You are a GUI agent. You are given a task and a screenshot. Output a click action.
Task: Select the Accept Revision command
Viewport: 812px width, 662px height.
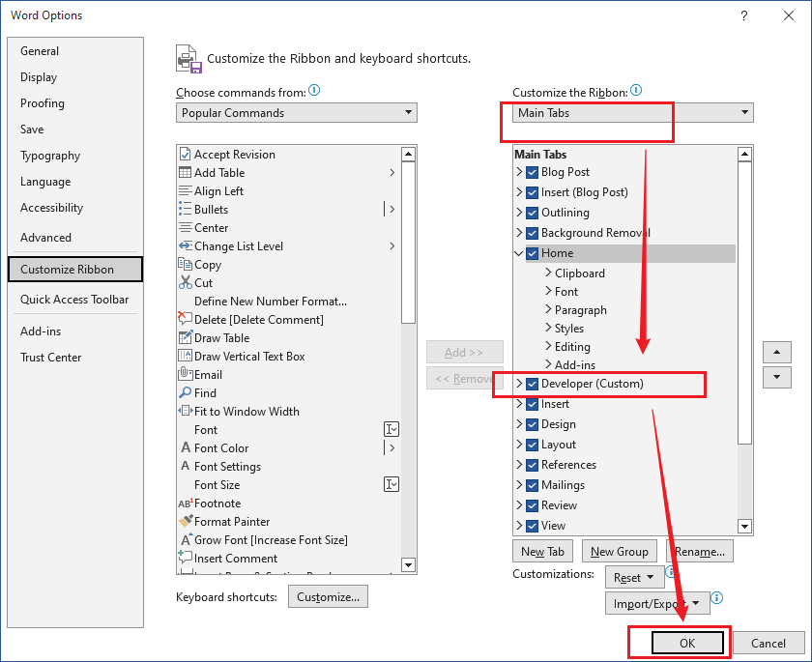tap(288, 155)
